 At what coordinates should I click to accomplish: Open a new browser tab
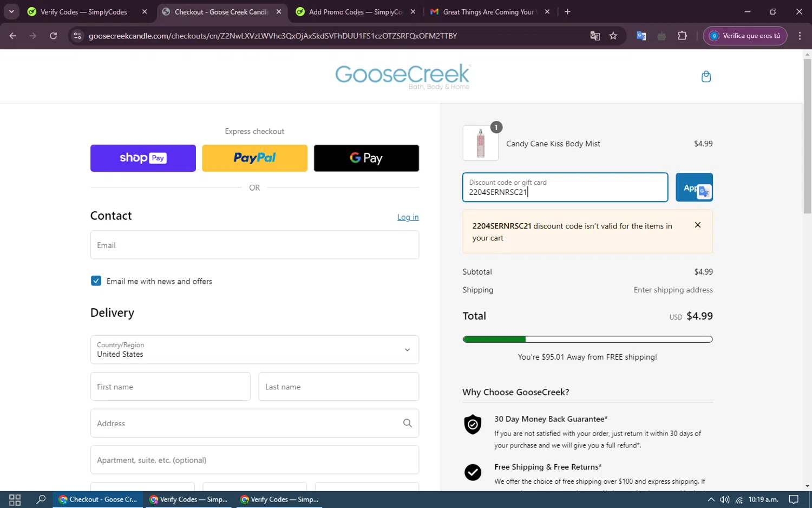click(x=567, y=11)
